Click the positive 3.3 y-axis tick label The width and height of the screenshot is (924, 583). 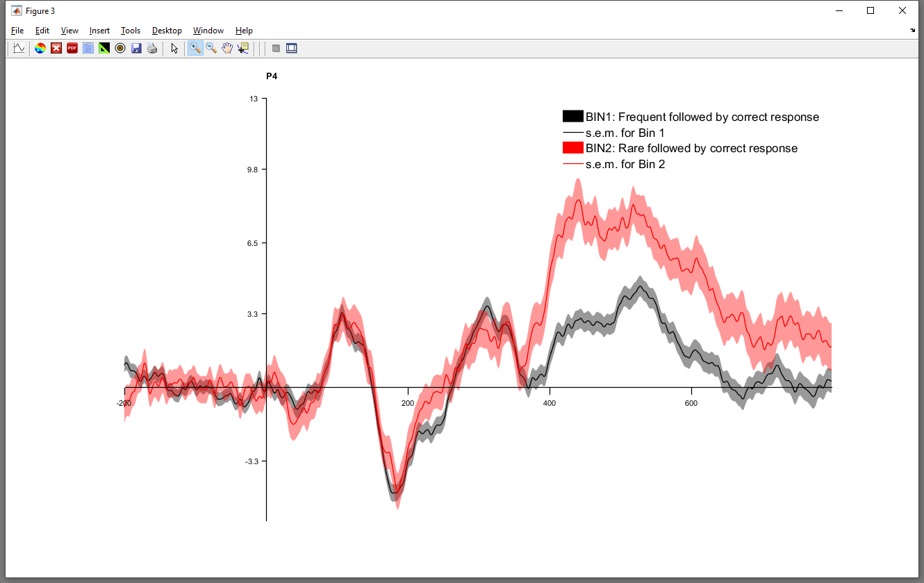252,314
